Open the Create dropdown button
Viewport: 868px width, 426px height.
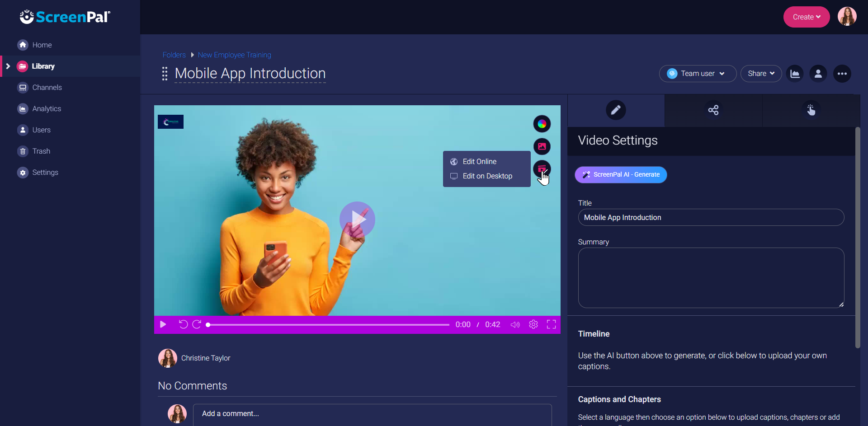[x=806, y=17]
